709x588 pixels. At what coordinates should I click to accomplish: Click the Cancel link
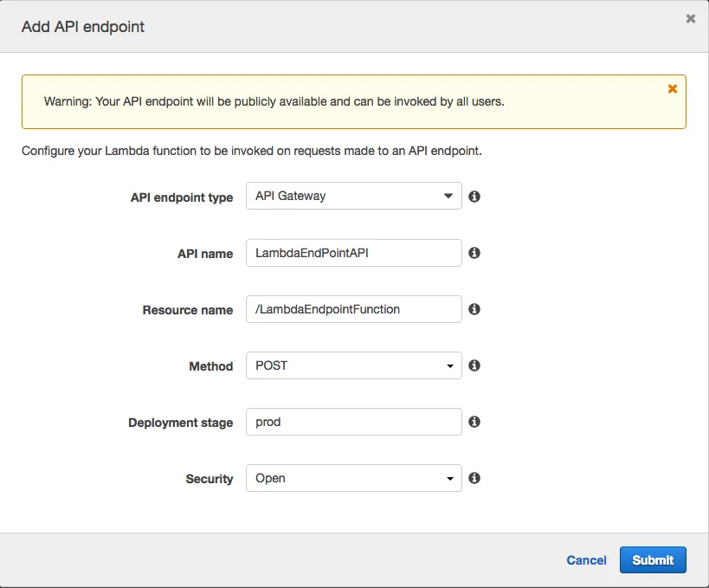coord(586,560)
